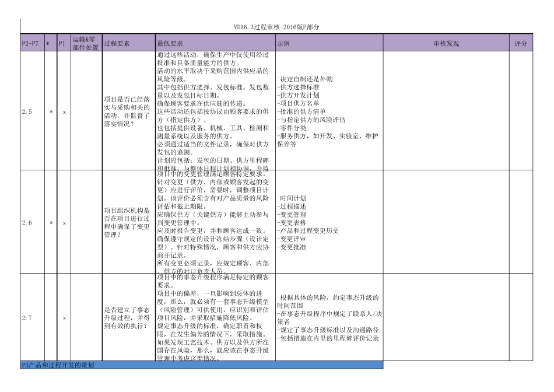554x392 pixels.
Task: Click the section bar P3产品和过程开发的策划
Action: pyautogui.click(x=202, y=365)
